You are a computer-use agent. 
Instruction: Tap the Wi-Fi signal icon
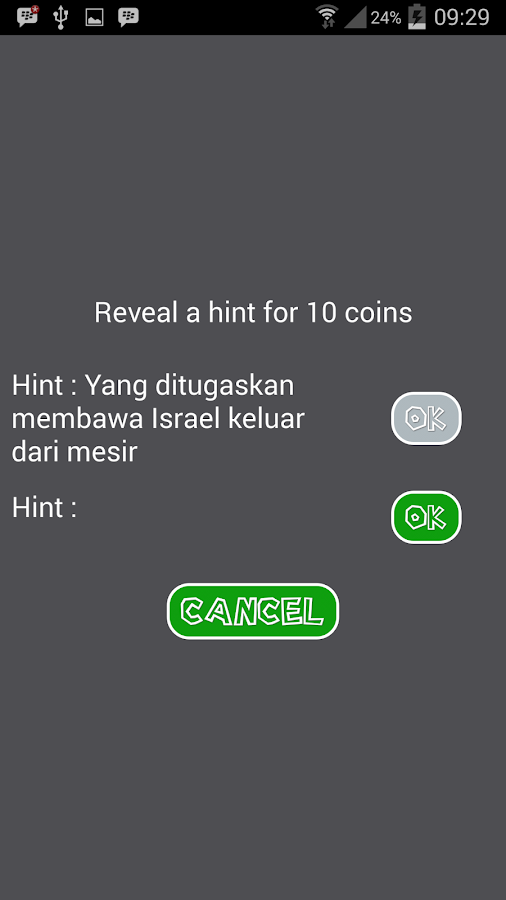coord(328,17)
